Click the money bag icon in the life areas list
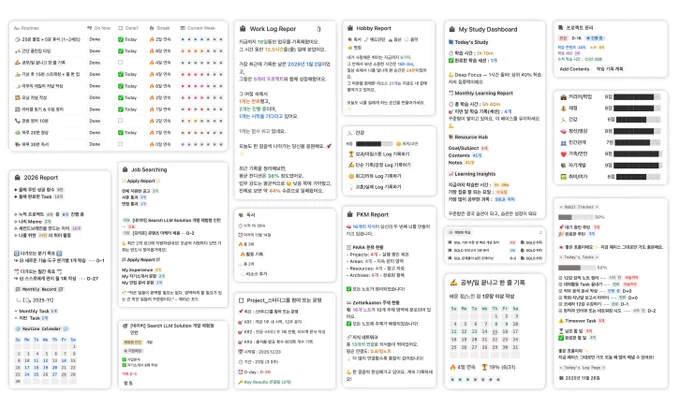Image resolution: width=680 pixels, height=408 pixels. [563, 108]
